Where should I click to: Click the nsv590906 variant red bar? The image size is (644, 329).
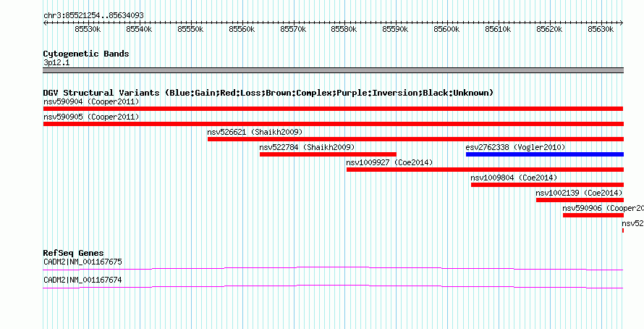tap(593, 215)
